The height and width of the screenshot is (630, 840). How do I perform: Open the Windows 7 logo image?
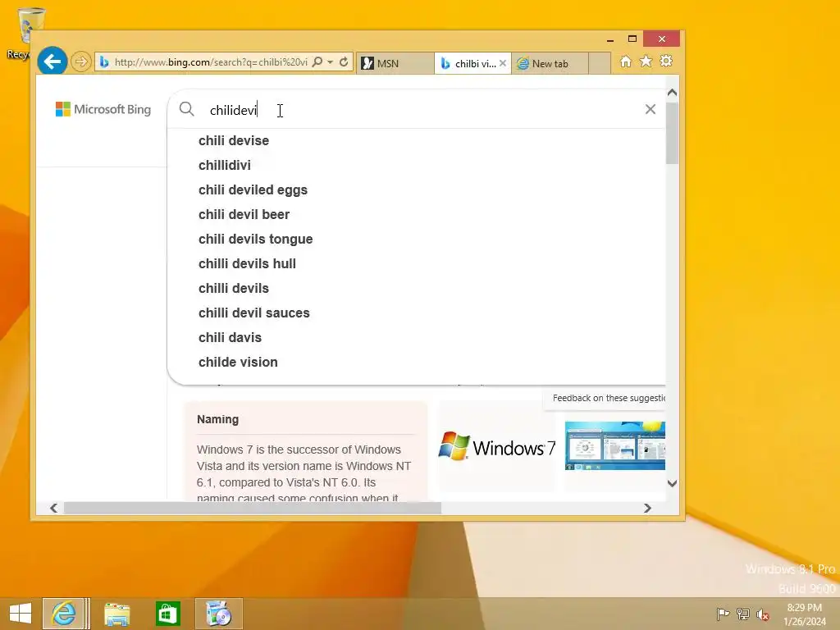[496, 446]
